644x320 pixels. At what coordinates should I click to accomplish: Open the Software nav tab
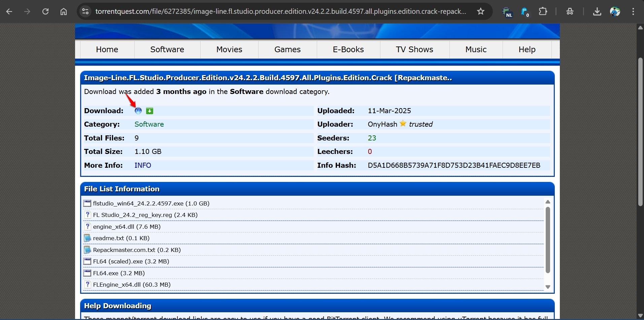point(167,50)
